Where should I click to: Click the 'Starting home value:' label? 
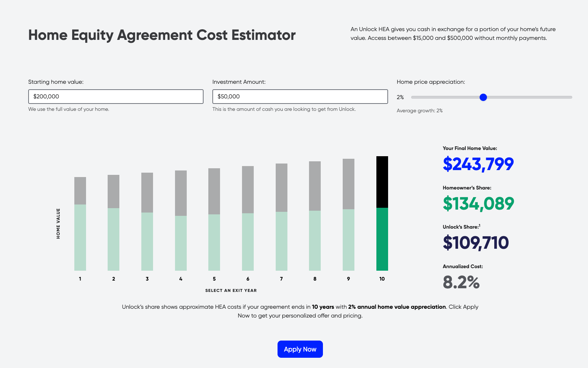(56, 82)
